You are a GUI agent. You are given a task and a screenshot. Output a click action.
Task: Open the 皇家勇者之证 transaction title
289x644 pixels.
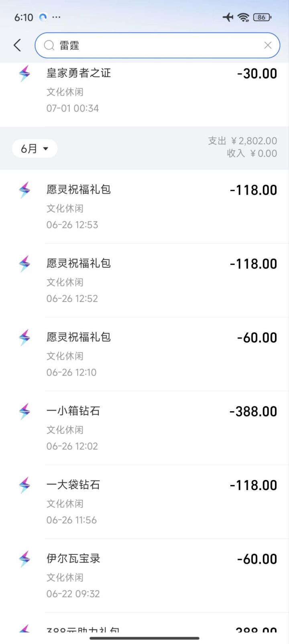click(79, 73)
